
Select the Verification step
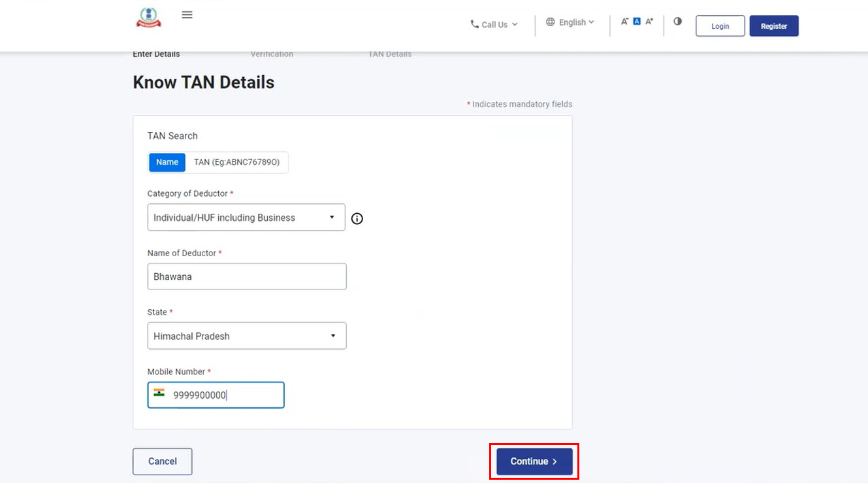click(271, 54)
